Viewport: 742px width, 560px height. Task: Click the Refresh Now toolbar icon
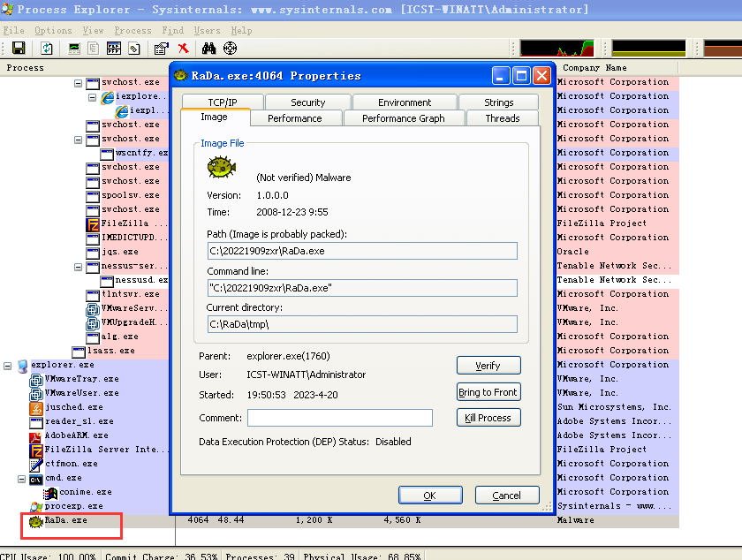pyautogui.click(x=46, y=49)
